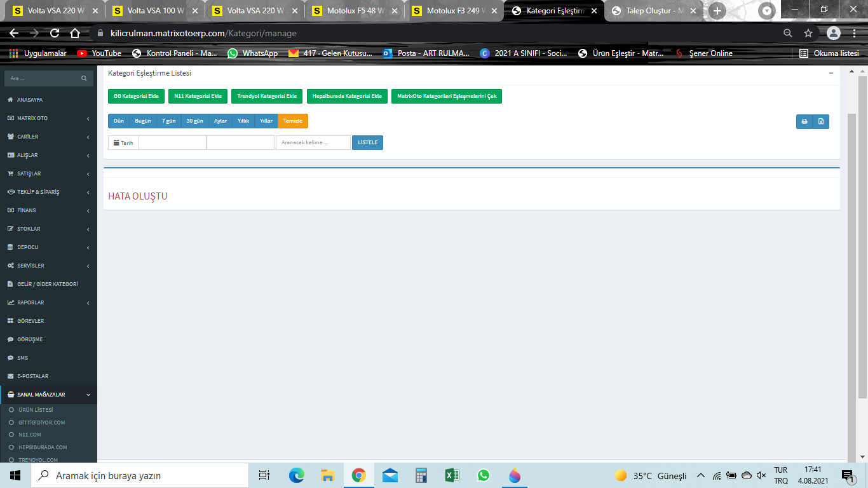Image resolution: width=868 pixels, height=488 pixels.
Task: Click the orange Temizle filter button
Action: (x=293, y=121)
